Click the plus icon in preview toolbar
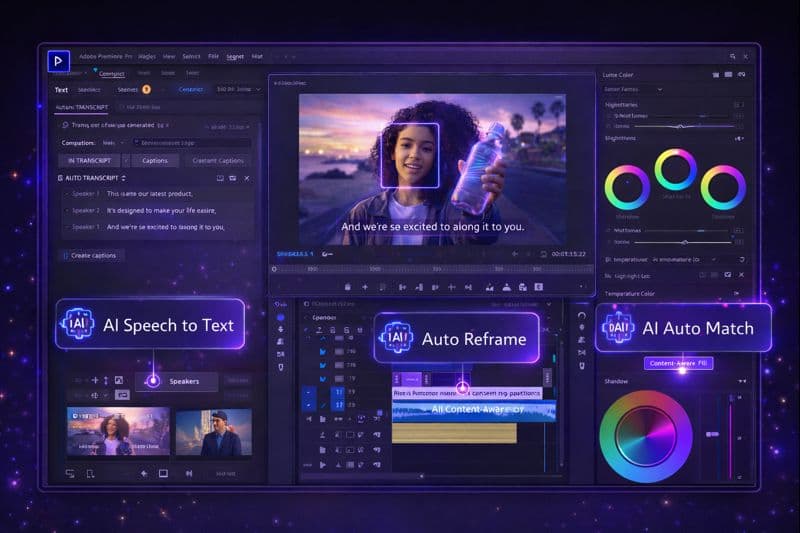This screenshot has height=533, width=800. (365, 287)
